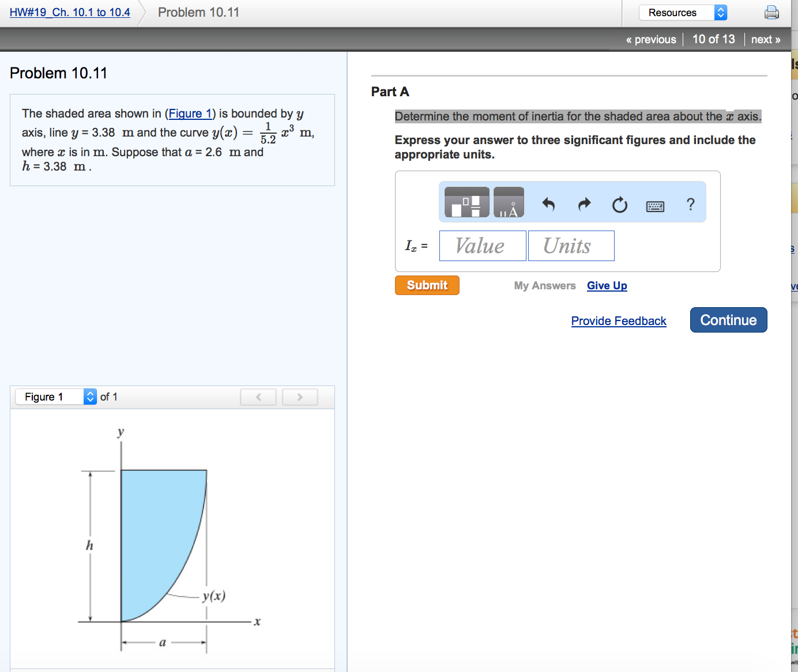This screenshot has width=798, height=672.
Task: Submit the answer for Part A
Action: tap(427, 285)
